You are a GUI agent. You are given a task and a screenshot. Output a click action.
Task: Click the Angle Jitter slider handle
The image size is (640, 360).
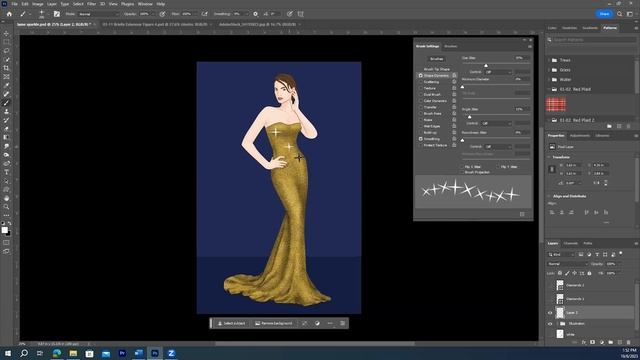pyautogui.click(x=469, y=117)
